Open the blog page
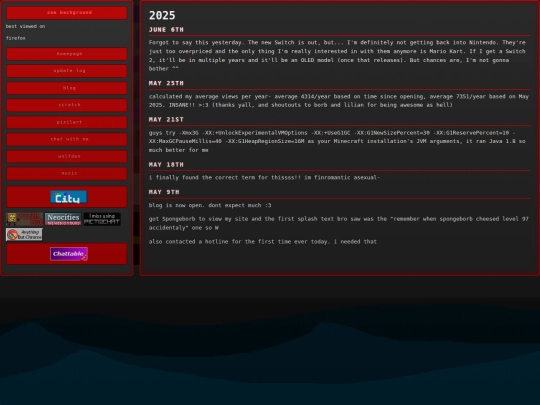This screenshot has width=540, height=405. tap(67, 88)
